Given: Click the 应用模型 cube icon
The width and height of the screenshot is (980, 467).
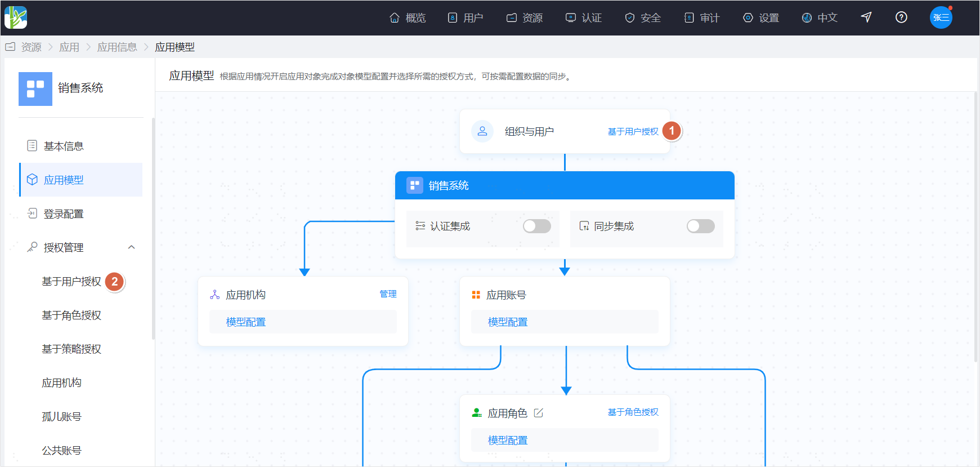Looking at the screenshot, I should (x=32, y=180).
